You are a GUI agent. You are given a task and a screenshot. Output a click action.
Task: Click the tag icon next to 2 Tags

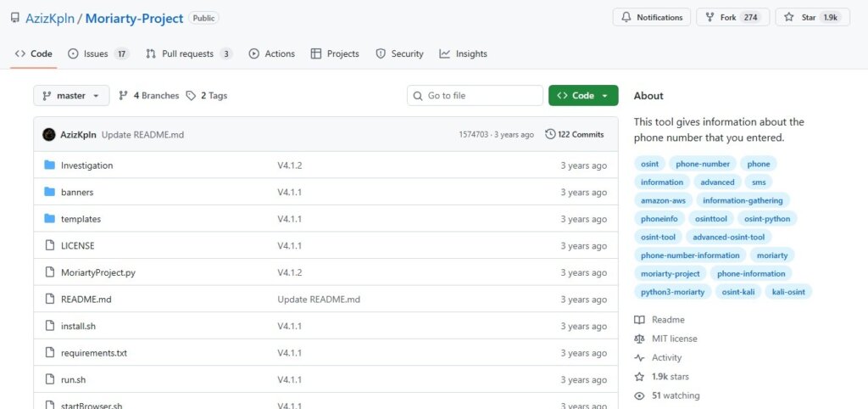coord(191,96)
